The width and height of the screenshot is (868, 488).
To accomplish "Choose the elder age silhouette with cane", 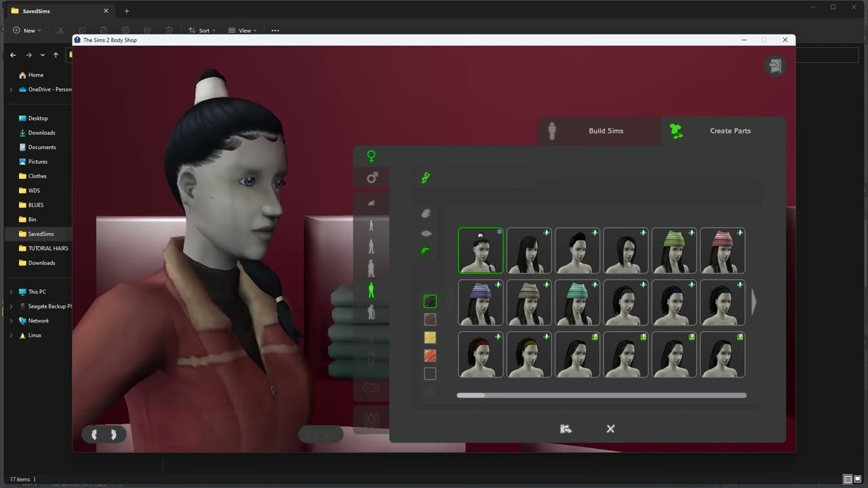I will point(371,312).
